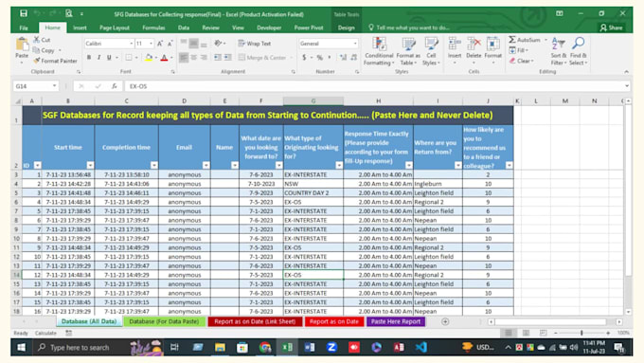Apply the red font color A icon
This screenshot has width=644, height=363.
pyautogui.click(x=164, y=58)
